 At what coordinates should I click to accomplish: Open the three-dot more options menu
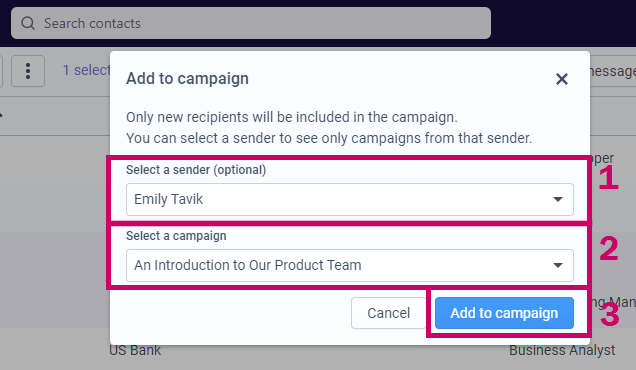point(28,71)
